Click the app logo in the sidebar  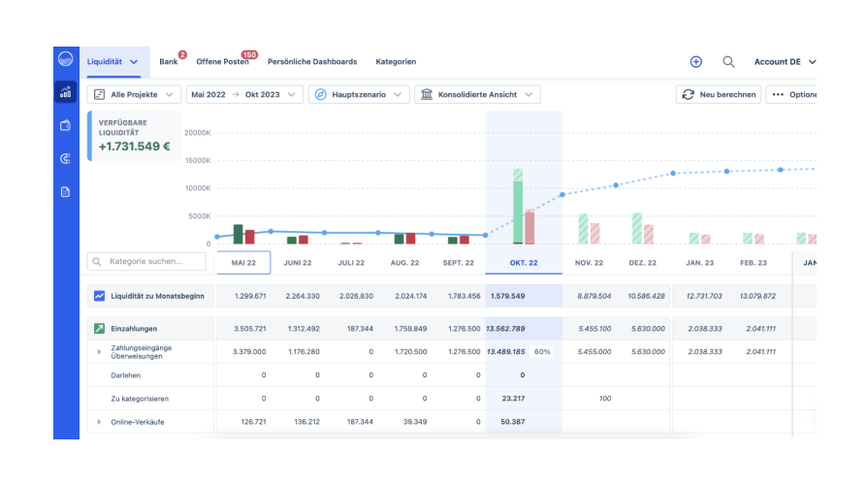tap(65, 59)
